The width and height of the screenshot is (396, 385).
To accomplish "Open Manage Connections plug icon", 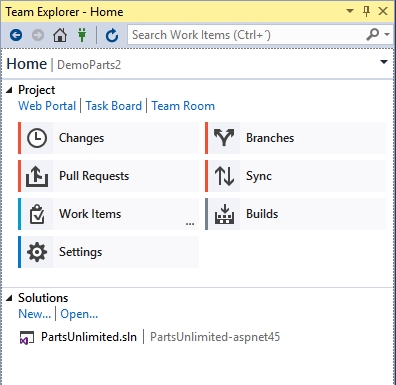I will pos(82,35).
